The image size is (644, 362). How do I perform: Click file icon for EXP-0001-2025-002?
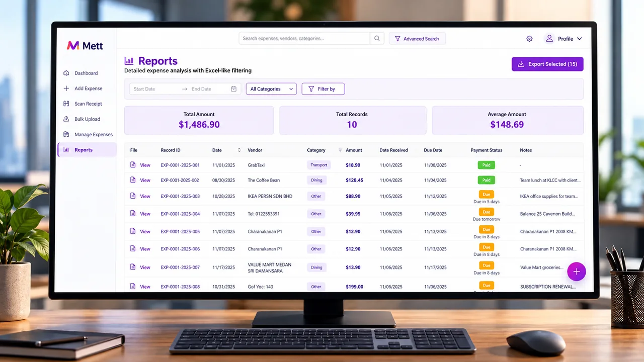tap(133, 179)
